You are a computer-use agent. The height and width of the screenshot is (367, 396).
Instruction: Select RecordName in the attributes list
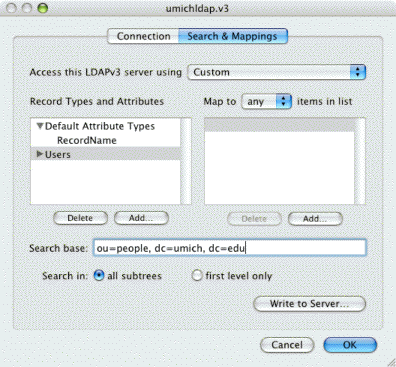coord(87,140)
